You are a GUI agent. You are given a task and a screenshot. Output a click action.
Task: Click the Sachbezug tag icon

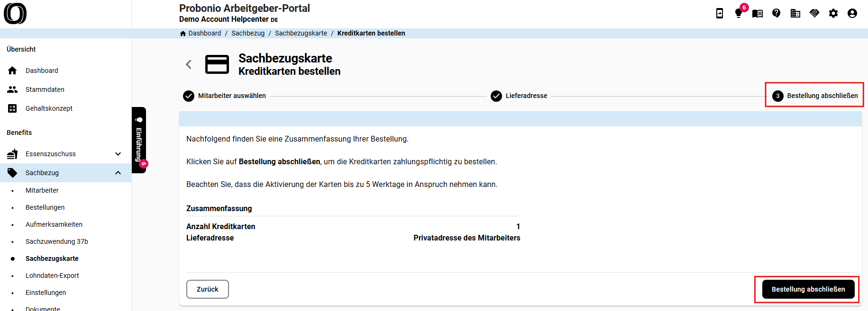12,173
